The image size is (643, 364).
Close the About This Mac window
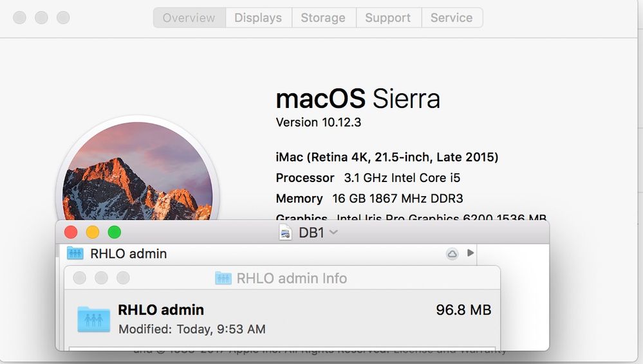pos(20,17)
